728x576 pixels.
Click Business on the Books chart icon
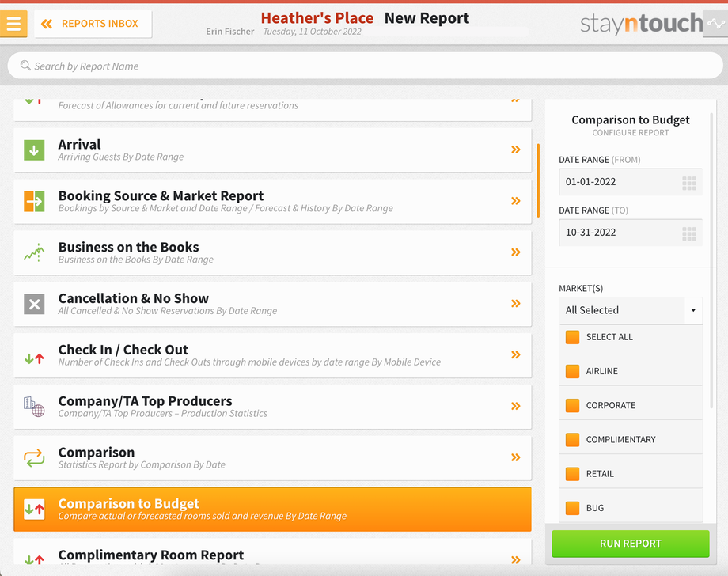tap(34, 252)
